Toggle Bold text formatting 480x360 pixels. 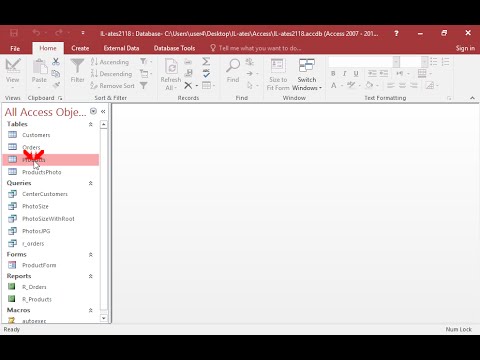point(333,73)
